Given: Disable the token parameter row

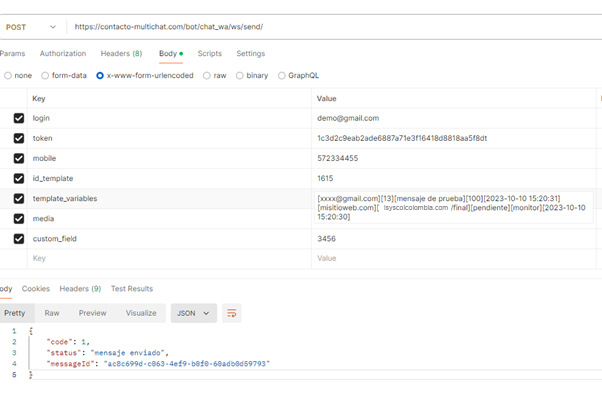Looking at the screenshot, I should point(19,138).
